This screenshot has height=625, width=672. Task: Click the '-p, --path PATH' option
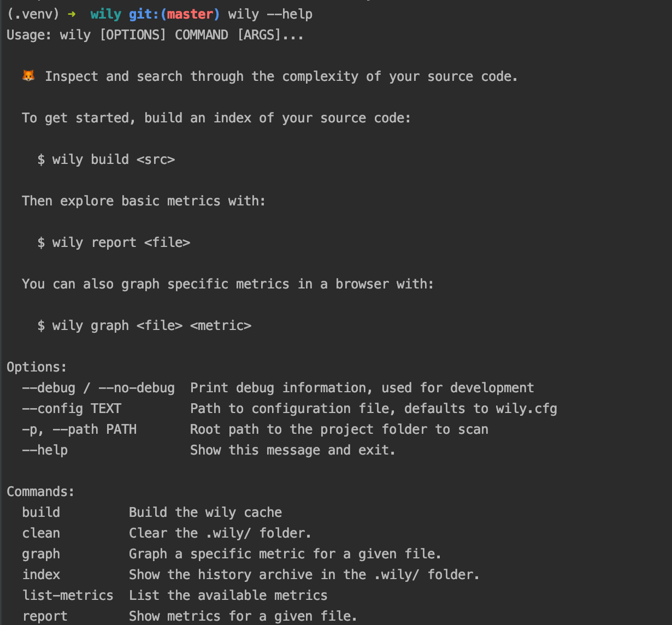tap(79, 429)
